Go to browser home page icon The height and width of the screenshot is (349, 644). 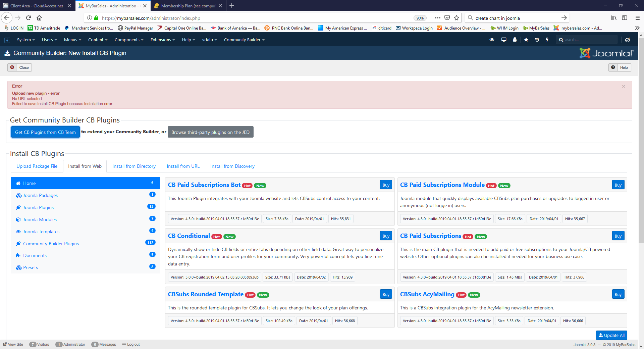(39, 18)
